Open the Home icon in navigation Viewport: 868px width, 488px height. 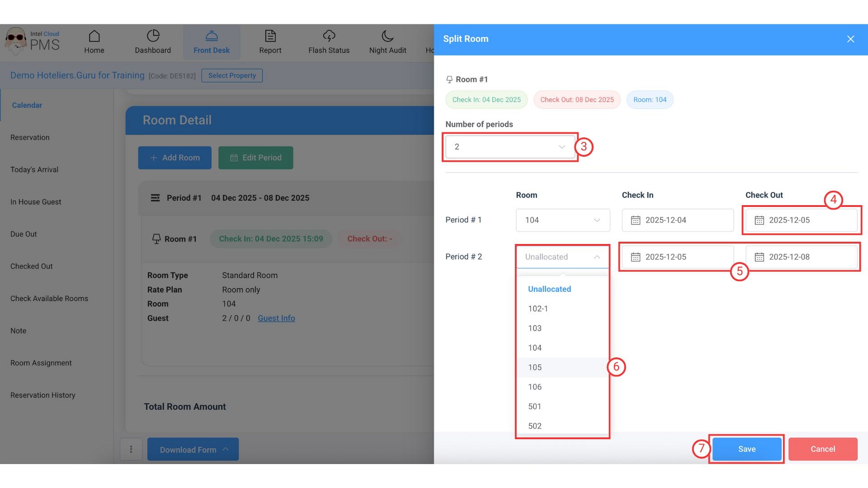pyautogui.click(x=94, y=36)
